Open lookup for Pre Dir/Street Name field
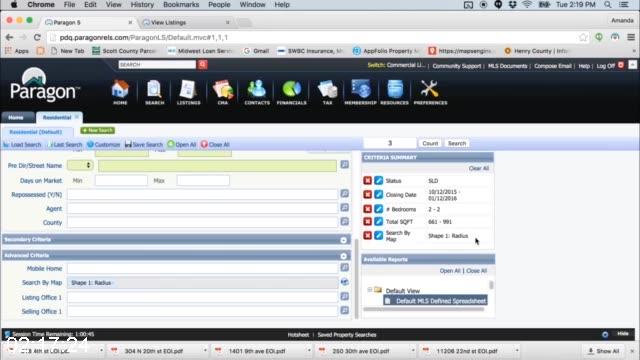The height and width of the screenshot is (360, 640). 344,164
